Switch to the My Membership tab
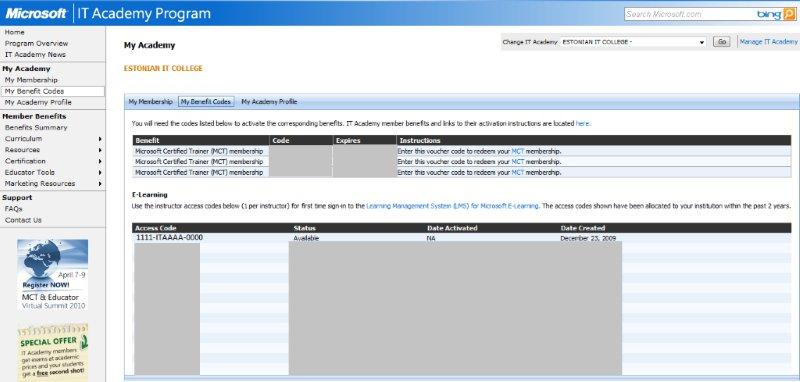Screen dimensions: 800x382 click(151, 102)
